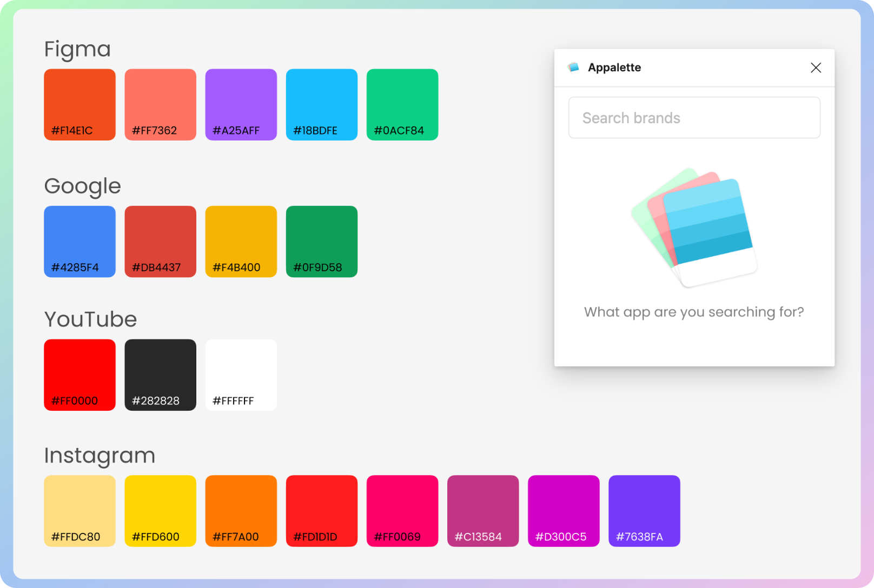This screenshot has width=874, height=588.
Task: Click the Google heading
Action: tap(82, 186)
